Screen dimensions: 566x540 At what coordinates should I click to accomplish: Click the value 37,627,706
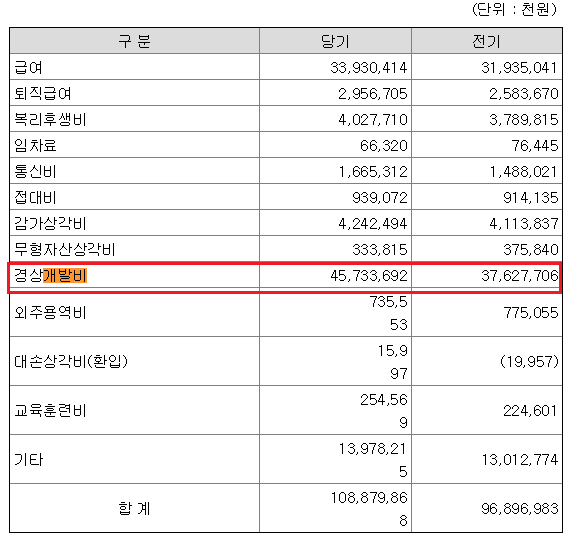click(519, 276)
